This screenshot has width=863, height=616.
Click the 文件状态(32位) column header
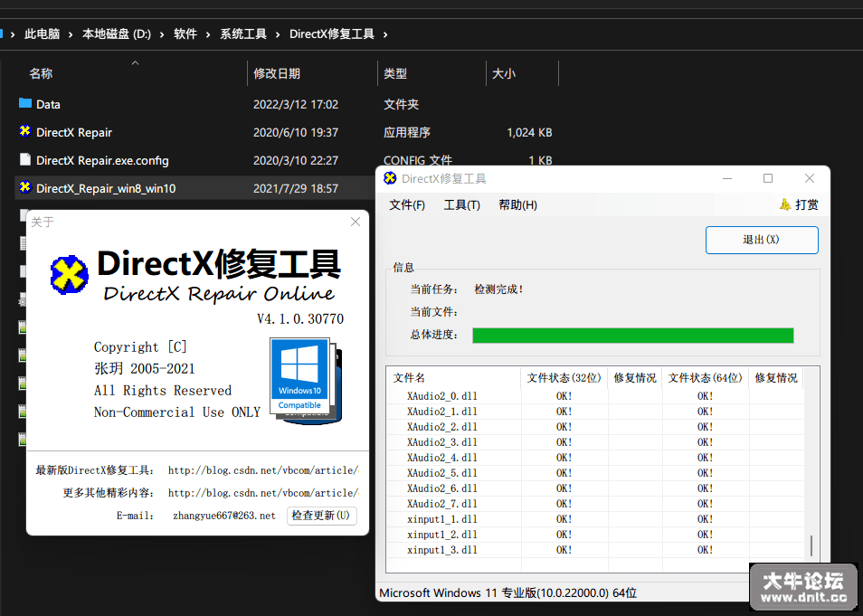click(x=564, y=378)
